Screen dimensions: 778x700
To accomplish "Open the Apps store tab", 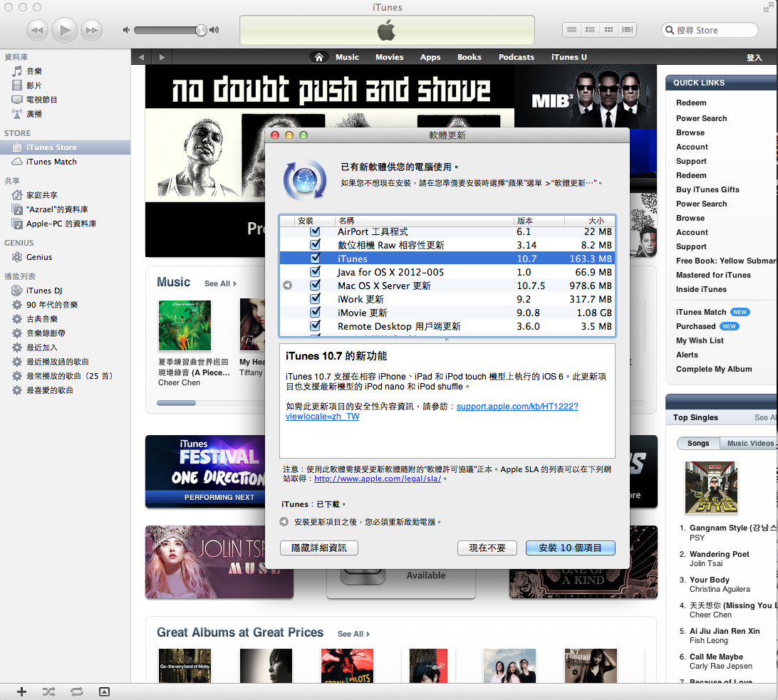I will click(x=430, y=57).
